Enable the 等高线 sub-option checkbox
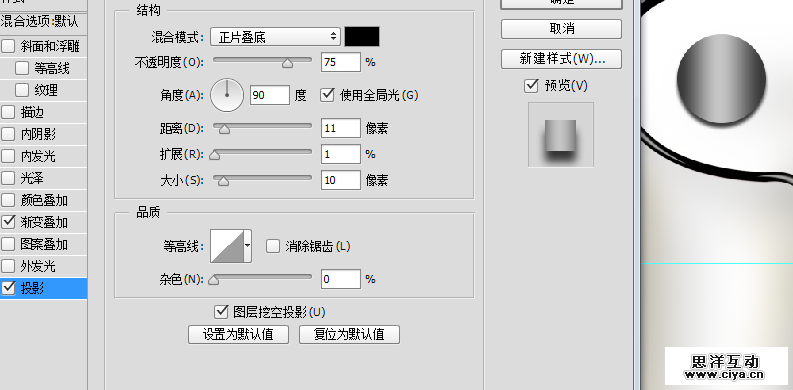 [x=22, y=68]
